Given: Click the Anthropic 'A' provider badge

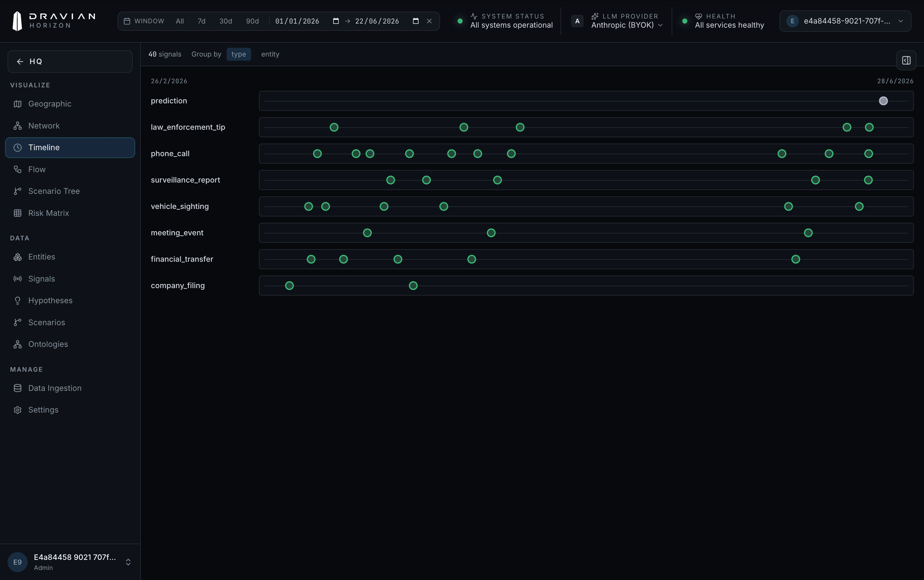Looking at the screenshot, I should tap(577, 21).
